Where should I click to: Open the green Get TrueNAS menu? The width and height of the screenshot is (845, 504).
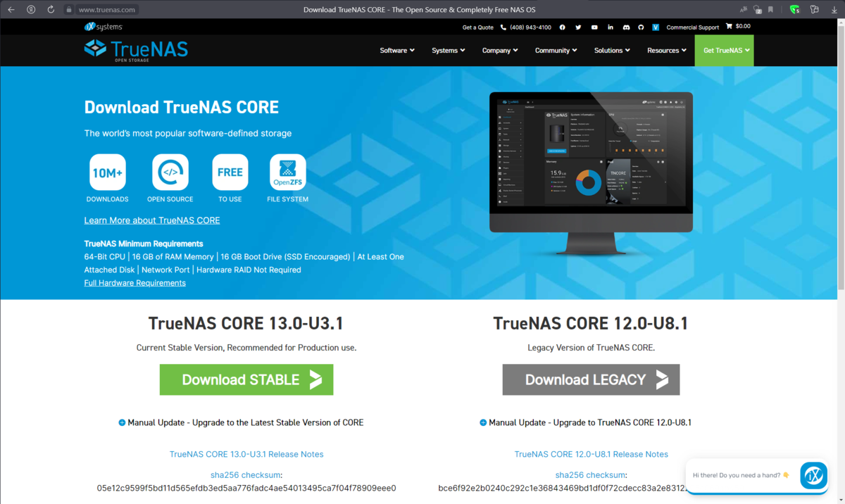click(724, 51)
